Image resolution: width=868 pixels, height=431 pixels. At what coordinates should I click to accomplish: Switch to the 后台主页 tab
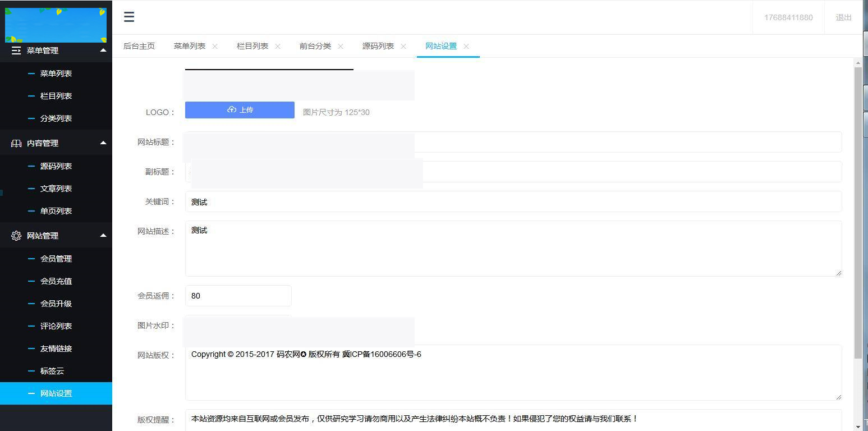(139, 45)
